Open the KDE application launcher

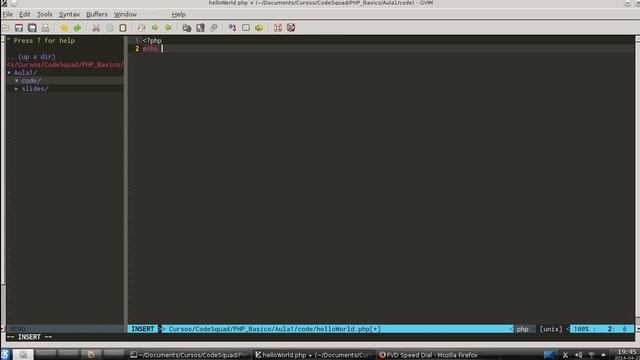click(5, 354)
